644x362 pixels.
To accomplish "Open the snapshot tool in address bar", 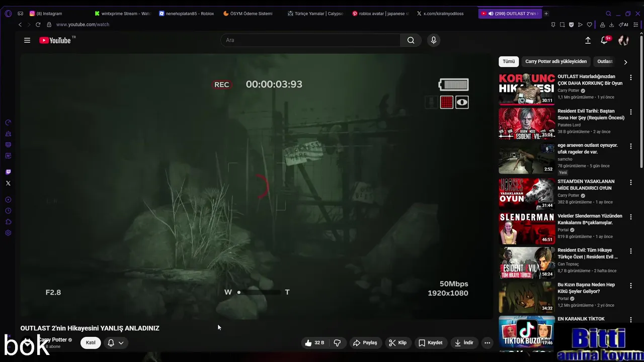I will 562,25.
